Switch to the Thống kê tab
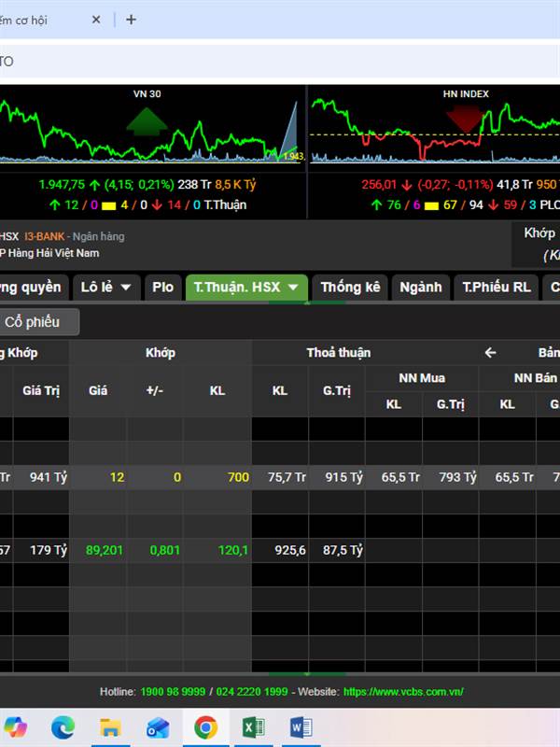Image resolution: width=560 pixels, height=747 pixels. (350, 287)
